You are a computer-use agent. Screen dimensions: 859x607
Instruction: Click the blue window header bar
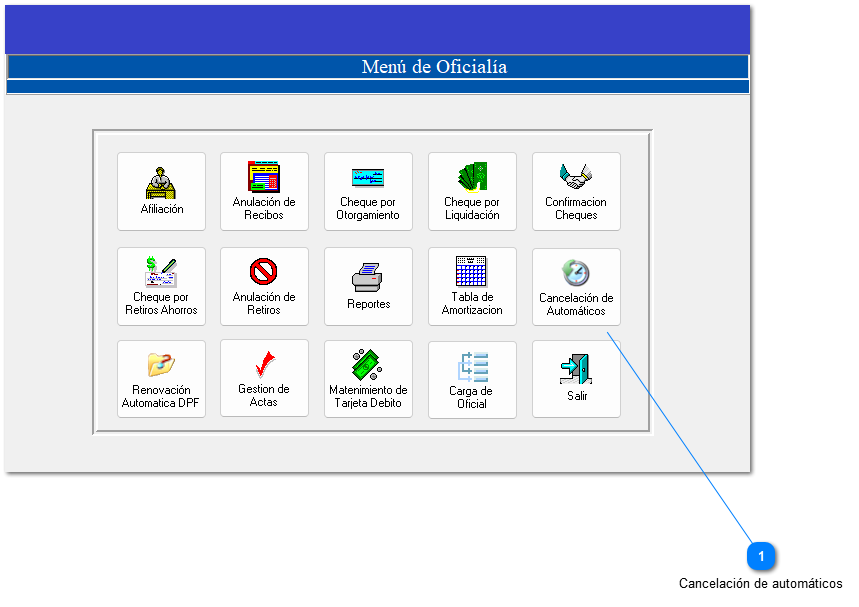(377, 29)
